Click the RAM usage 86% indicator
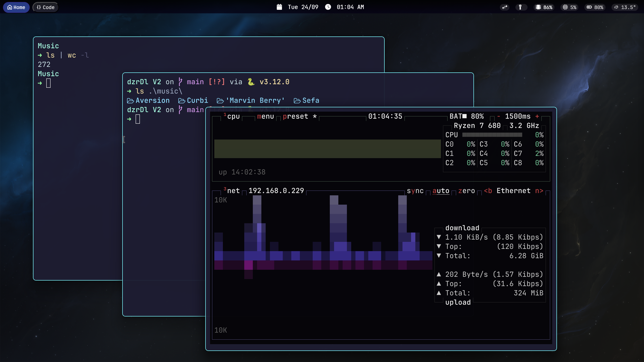 [545, 7]
